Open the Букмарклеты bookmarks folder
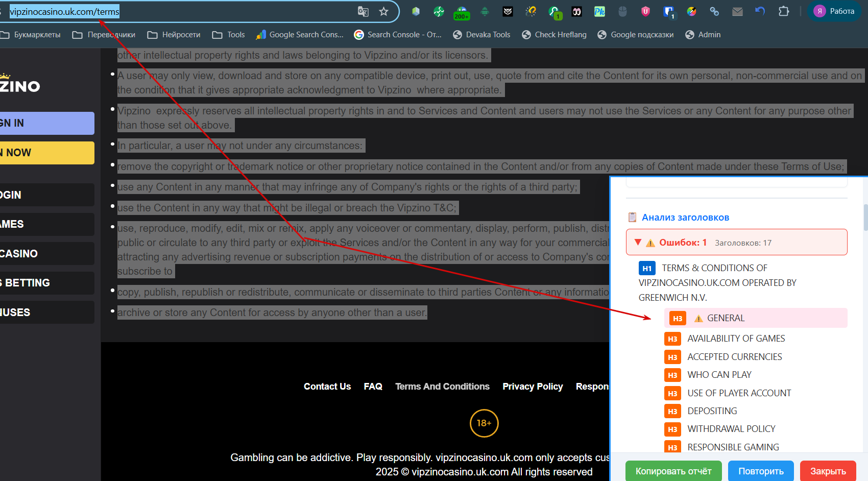This screenshot has width=868, height=481. point(31,35)
